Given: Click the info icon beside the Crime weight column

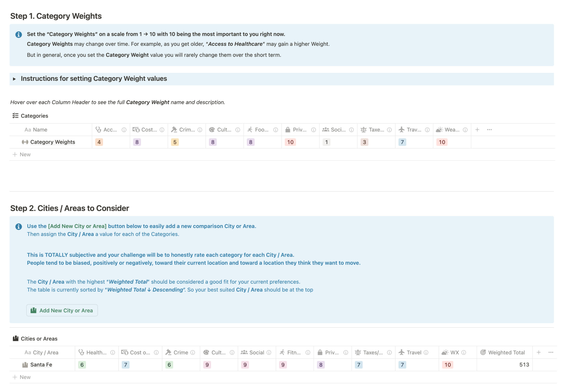Looking at the screenshot, I should click(200, 130).
